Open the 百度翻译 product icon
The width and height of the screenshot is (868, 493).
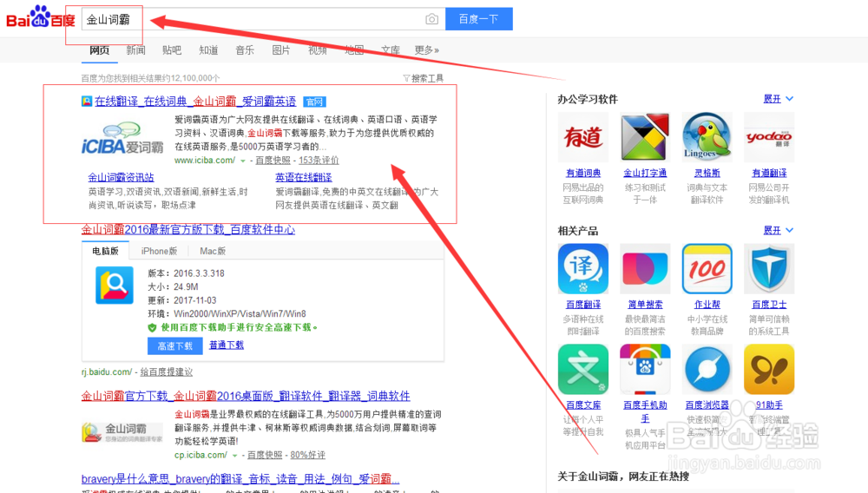click(583, 268)
